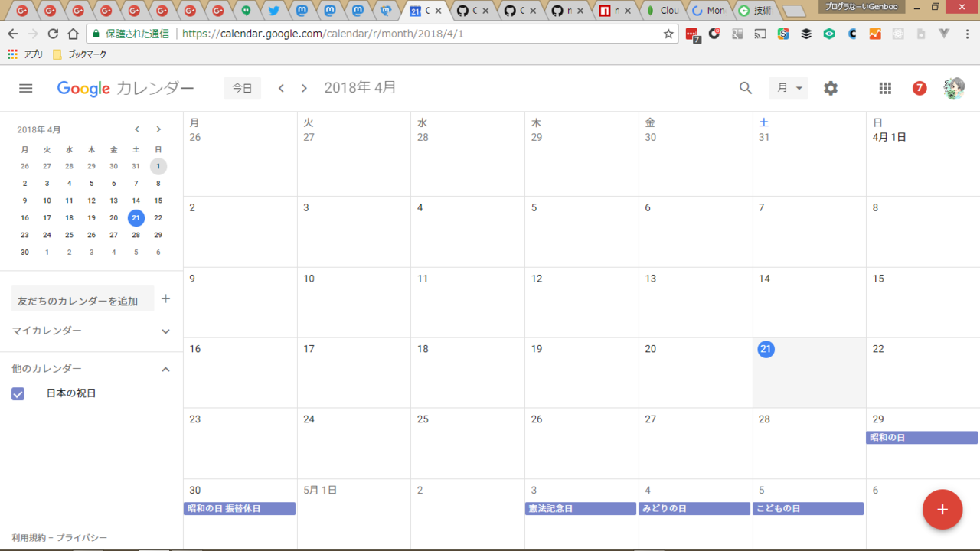Open the settings gear menu
Screen dimensions: 980x551
click(831, 88)
